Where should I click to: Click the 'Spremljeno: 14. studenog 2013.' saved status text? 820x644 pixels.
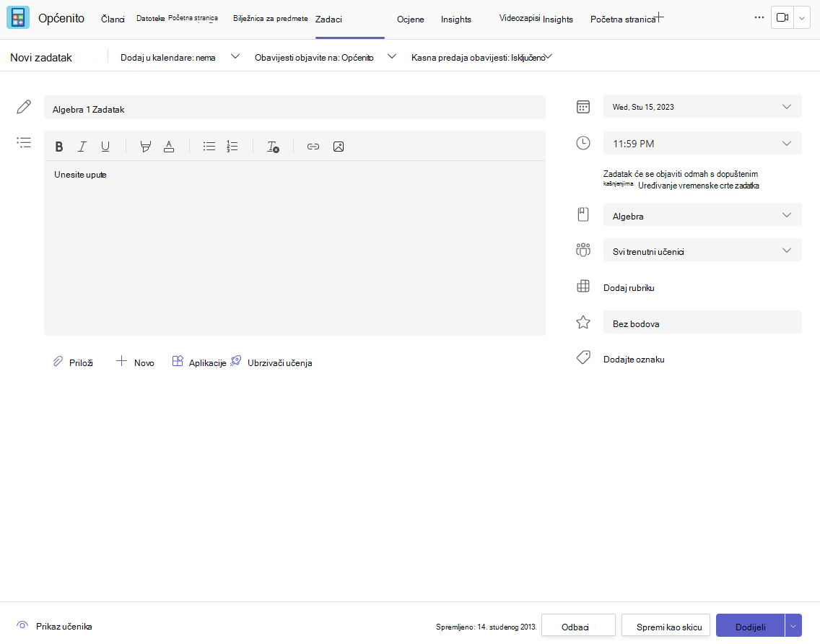(487, 627)
